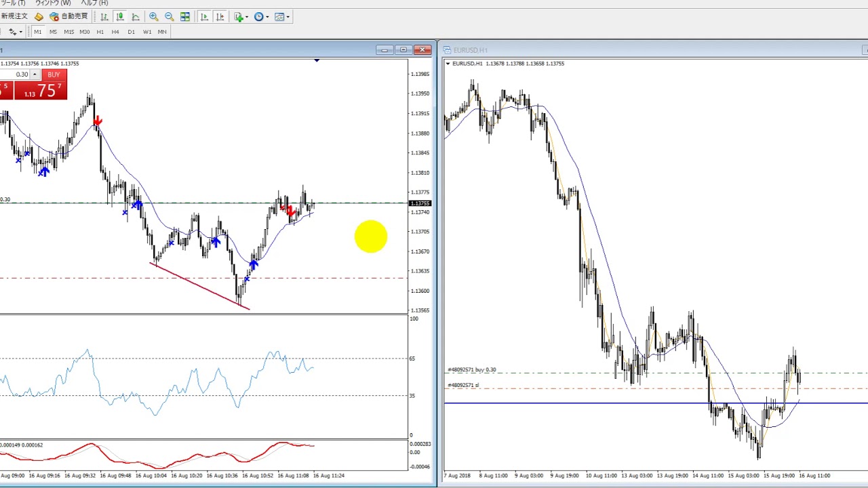The height and width of the screenshot is (488, 868).
Task: Select candlestick chart display
Action: click(x=120, y=17)
